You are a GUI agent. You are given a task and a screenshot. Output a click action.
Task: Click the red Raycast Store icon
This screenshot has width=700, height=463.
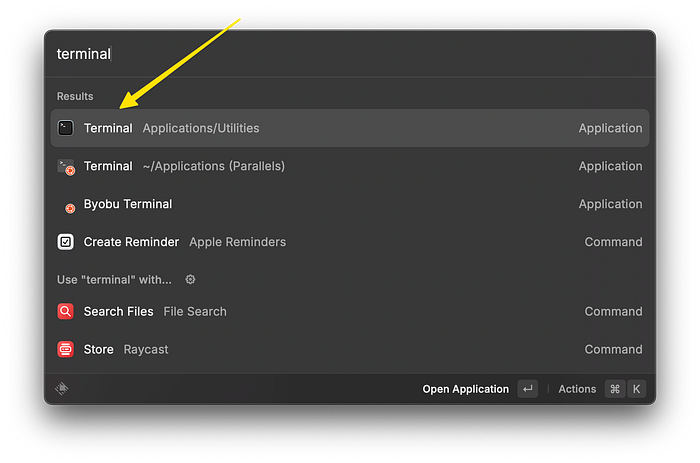(x=66, y=349)
